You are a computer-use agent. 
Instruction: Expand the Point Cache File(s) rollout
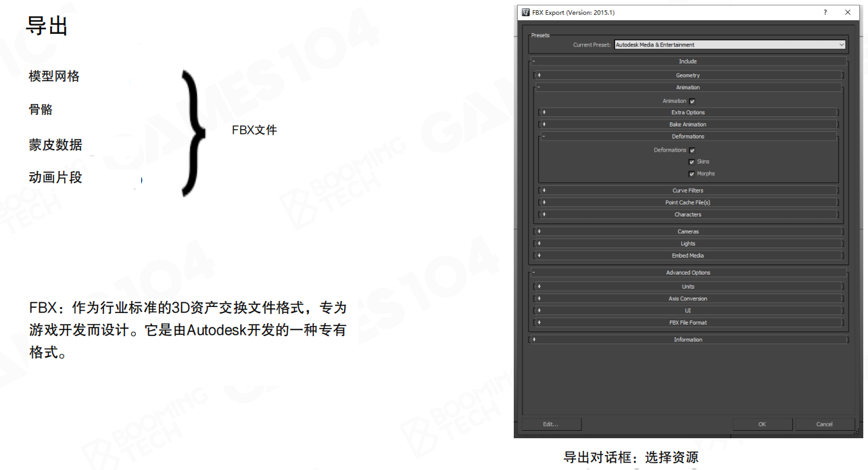coord(688,203)
